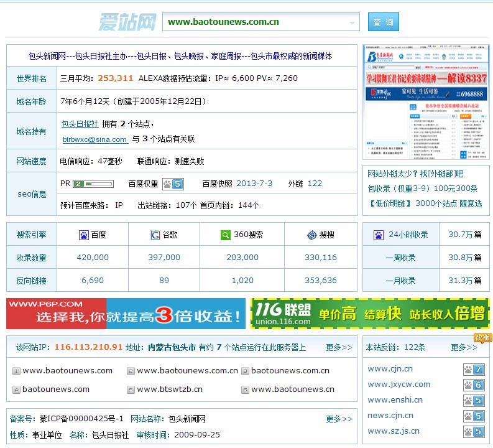493x448 pixels.
Task: Click the Google icon beside 谷歌
Action: pos(155,235)
